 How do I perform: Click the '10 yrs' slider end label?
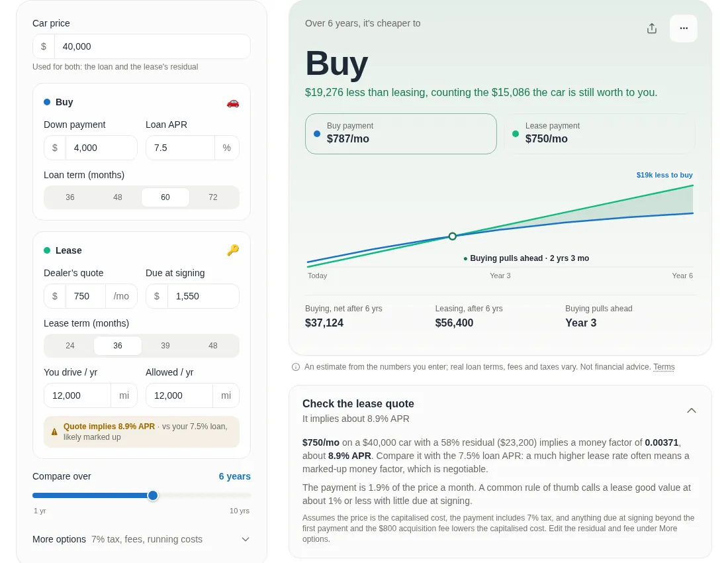[x=239, y=511]
